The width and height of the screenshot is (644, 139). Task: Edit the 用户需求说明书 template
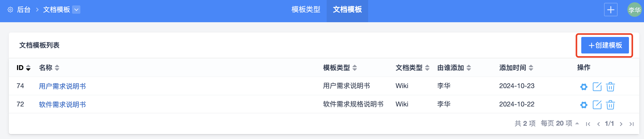[x=597, y=87]
